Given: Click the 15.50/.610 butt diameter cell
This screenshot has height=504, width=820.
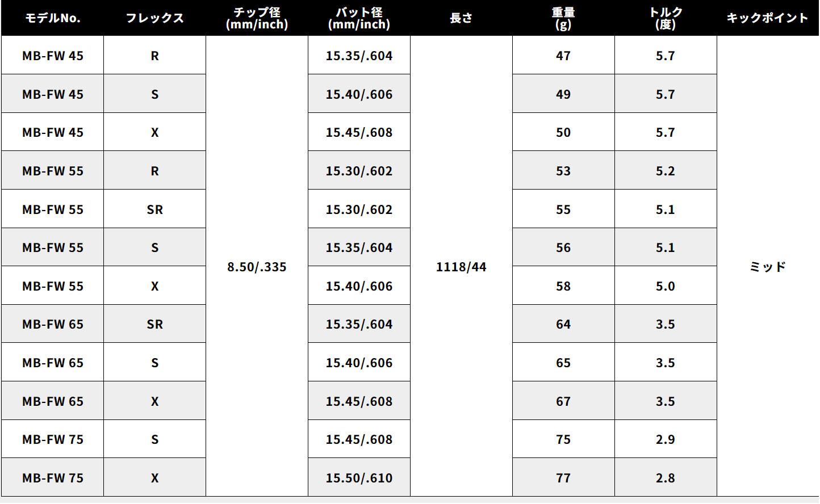Looking at the screenshot, I should click(x=359, y=478).
